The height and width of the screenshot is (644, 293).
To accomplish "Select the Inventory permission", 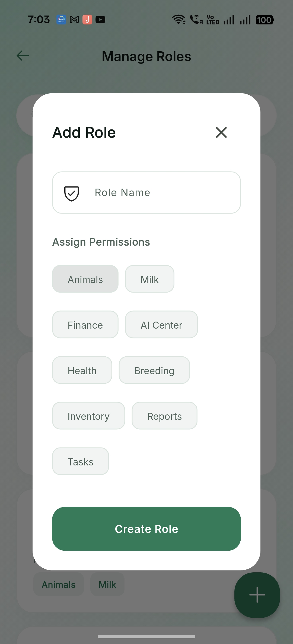I will click(x=88, y=415).
